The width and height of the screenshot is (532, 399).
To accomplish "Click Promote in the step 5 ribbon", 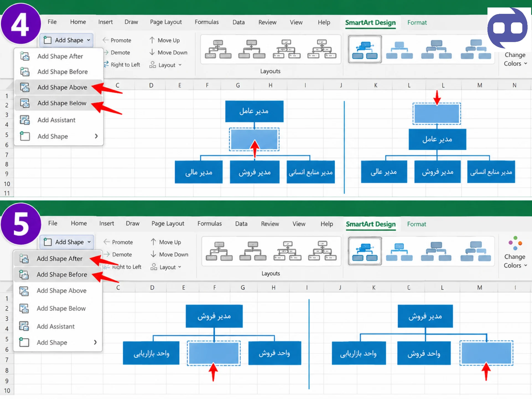I will (118, 242).
